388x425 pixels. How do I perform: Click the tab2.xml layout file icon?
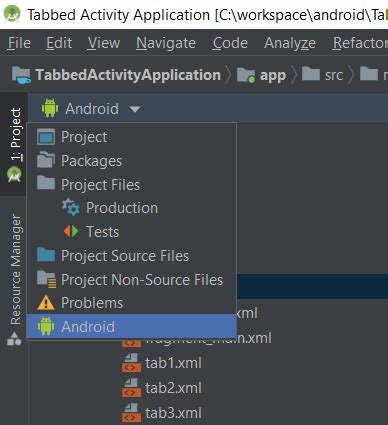(x=131, y=388)
